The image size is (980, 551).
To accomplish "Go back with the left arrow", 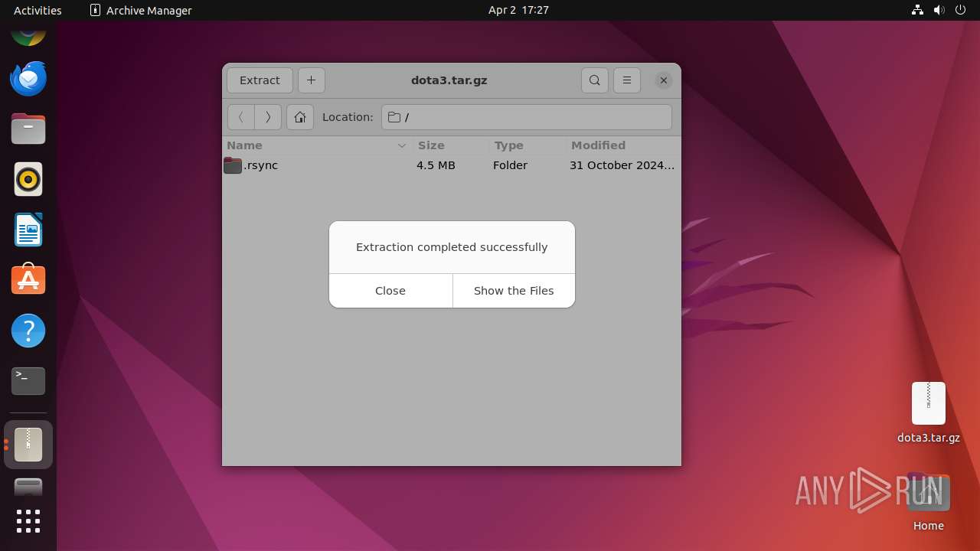I will 241,117.
